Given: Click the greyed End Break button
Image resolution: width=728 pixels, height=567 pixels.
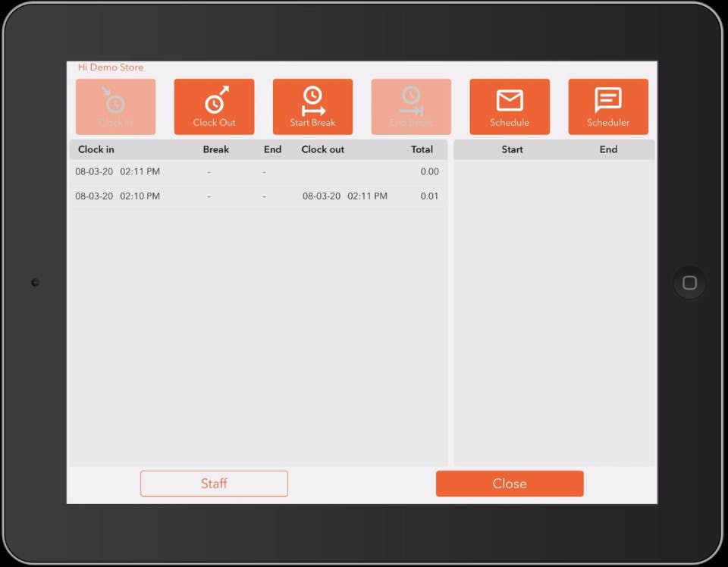Looking at the screenshot, I should click(x=411, y=107).
